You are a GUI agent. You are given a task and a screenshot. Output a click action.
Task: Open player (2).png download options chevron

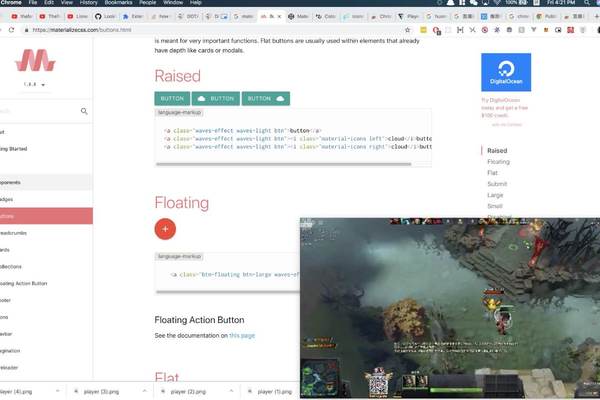point(232,391)
